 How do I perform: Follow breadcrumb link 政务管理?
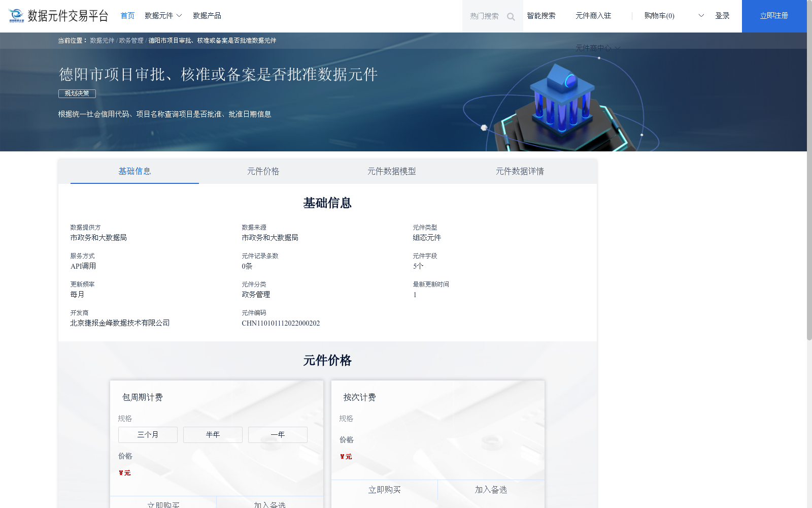(131, 41)
